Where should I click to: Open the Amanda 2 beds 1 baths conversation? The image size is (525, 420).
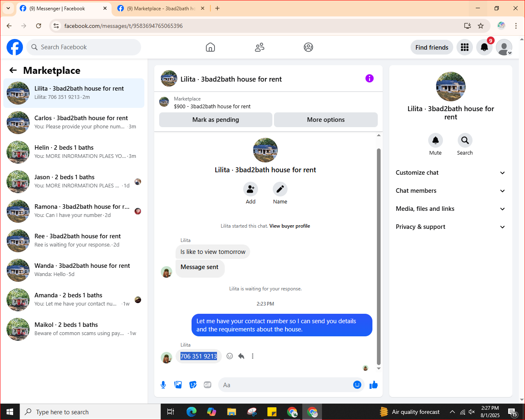pyautogui.click(x=74, y=300)
